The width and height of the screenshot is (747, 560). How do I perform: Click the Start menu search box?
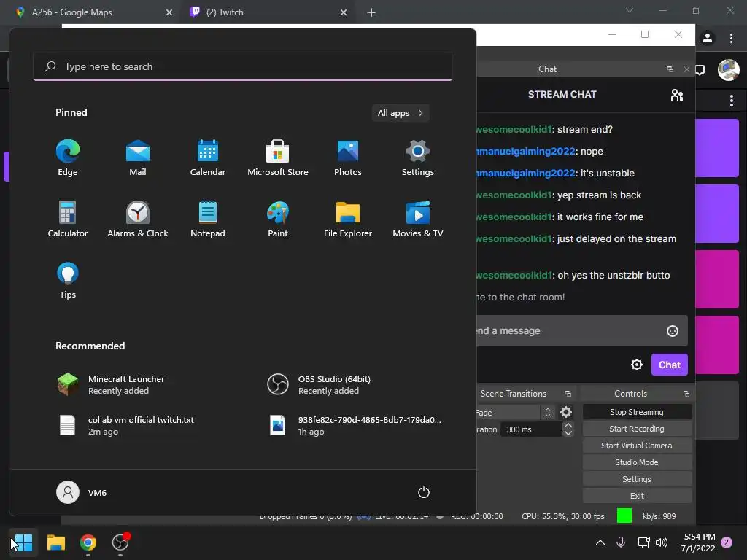point(243,66)
